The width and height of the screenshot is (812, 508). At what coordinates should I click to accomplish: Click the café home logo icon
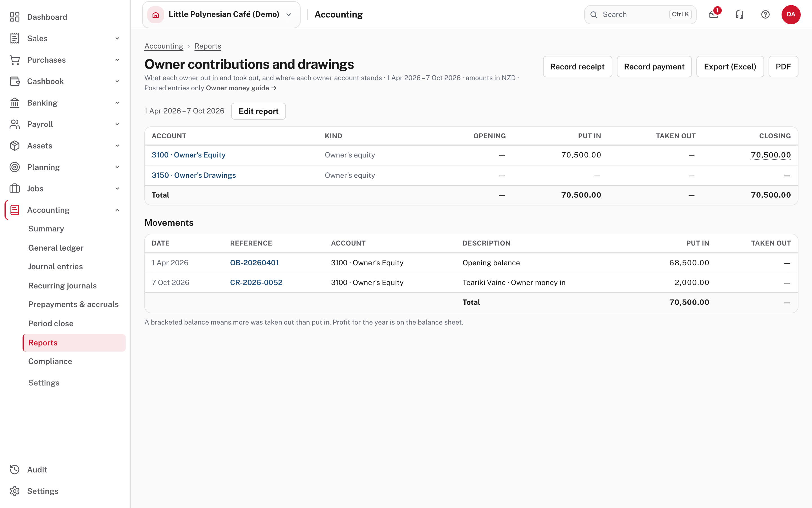[x=156, y=14]
